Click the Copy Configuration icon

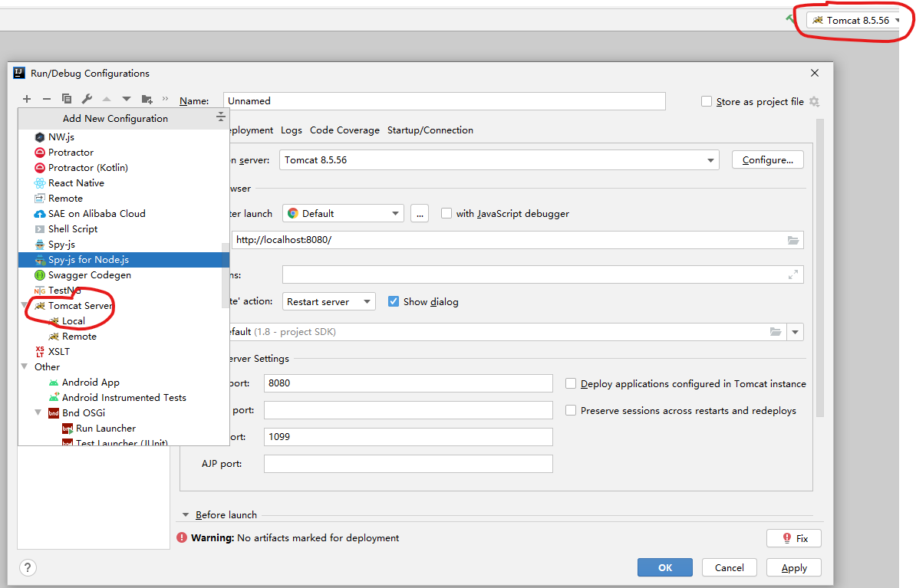pyautogui.click(x=67, y=99)
